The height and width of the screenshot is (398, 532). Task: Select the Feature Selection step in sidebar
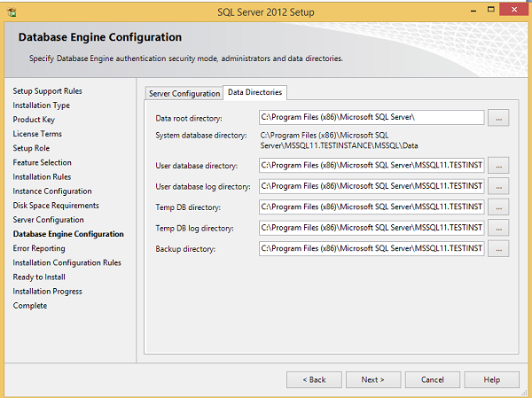(x=42, y=162)
